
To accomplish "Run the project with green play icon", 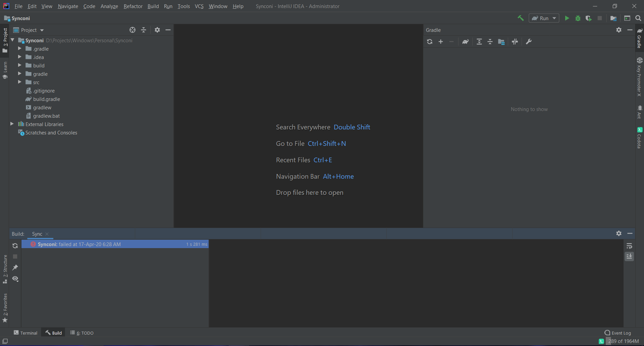I will (567, 18).
